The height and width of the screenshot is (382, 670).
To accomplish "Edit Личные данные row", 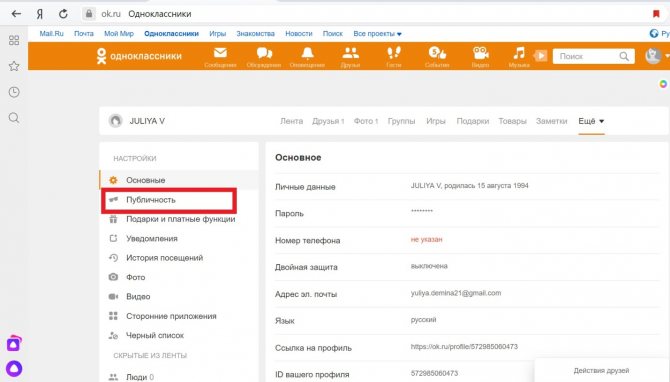I will tap(467, 186).
